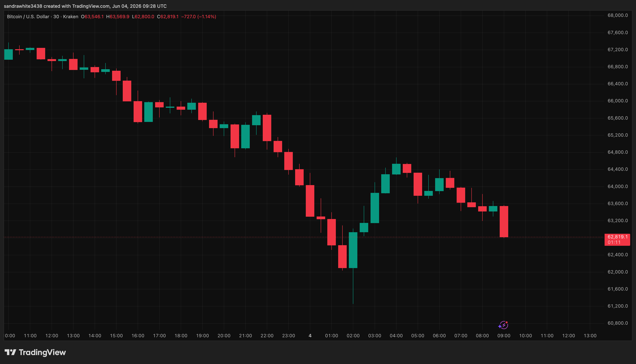Click the last red candle at 09:00

click(x=504, y=222)
